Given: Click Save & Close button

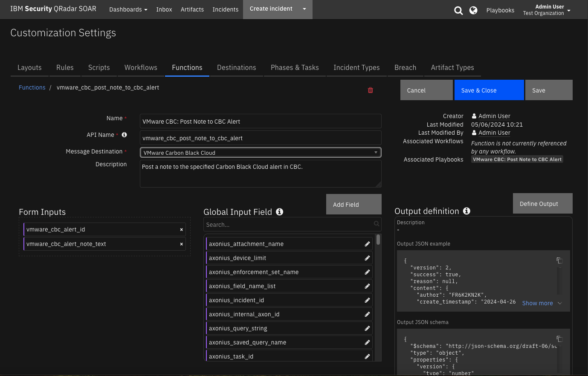Looking at the screenshot, I should 489,90.
